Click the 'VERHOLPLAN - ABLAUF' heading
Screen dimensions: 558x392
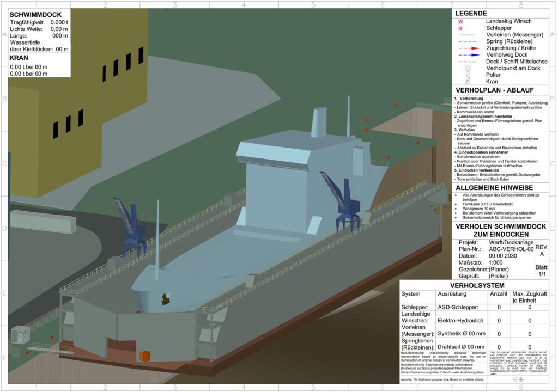(x=494, y=90)
